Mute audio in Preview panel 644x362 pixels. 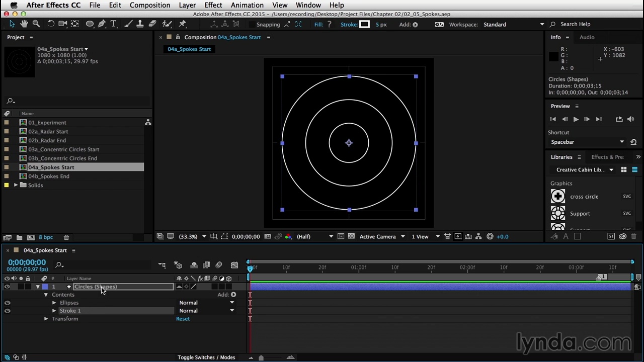pos(631,119)
